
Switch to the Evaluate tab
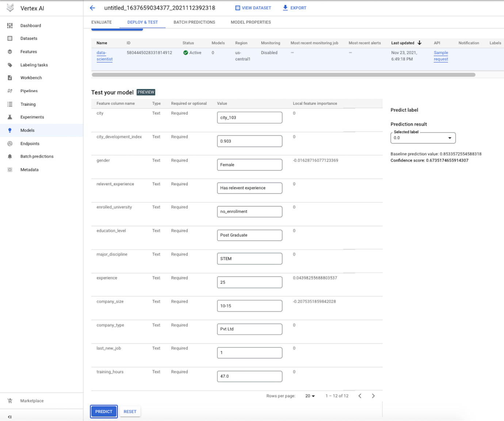(102, 22)
